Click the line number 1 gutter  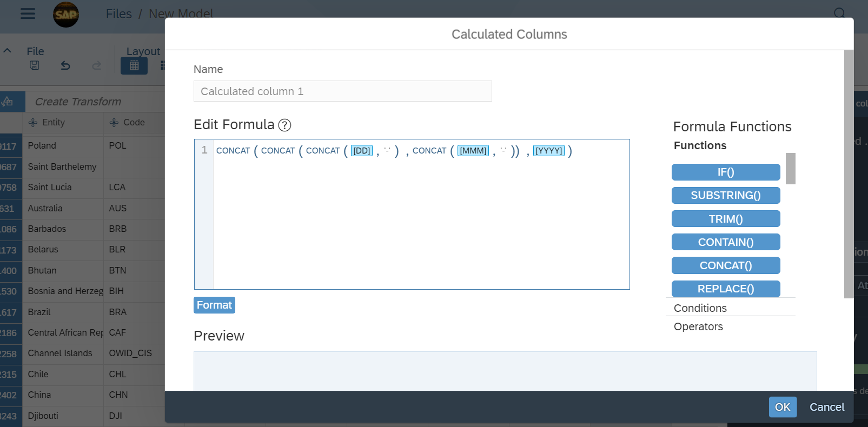(x=204, y=150)
